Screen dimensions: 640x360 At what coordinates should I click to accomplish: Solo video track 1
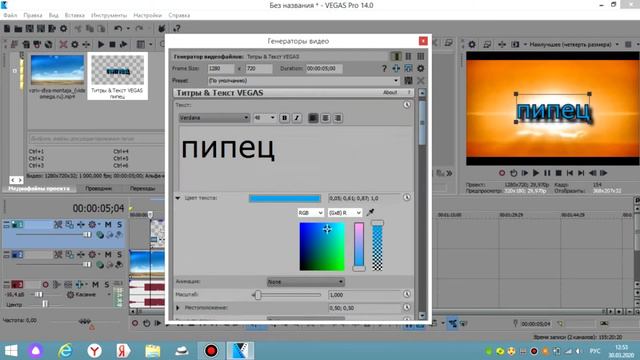tap(119, 224)
